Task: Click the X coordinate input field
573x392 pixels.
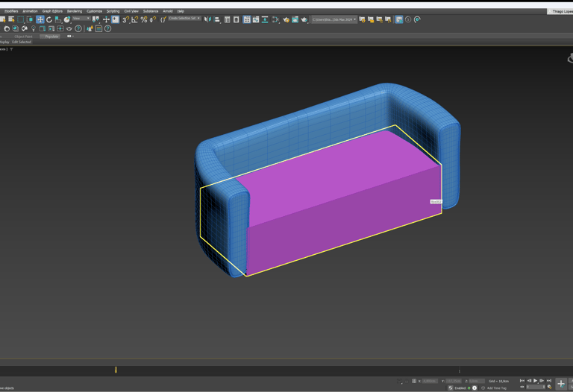Action: [x=429, y=381]
